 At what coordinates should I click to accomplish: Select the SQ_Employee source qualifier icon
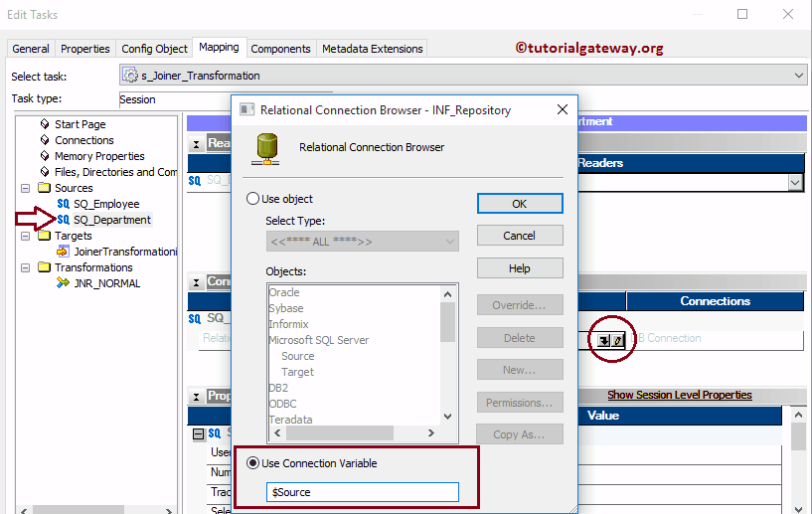(x=64, y=204)
